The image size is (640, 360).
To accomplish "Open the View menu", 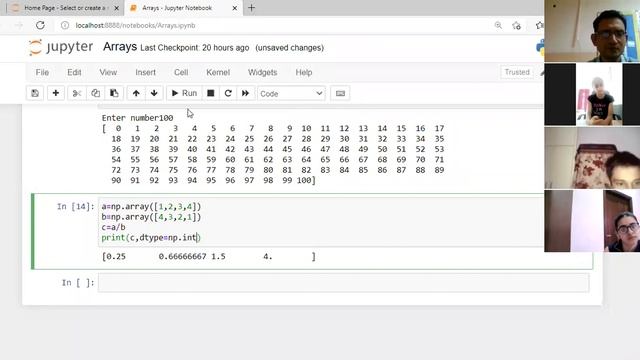I will 108,72.
